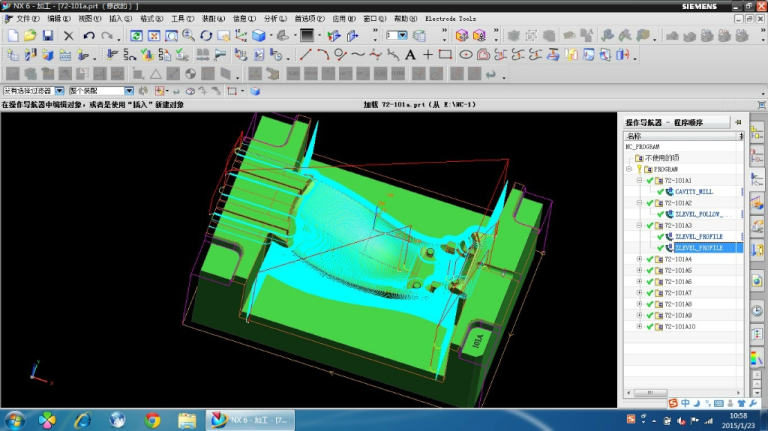
Task: Open the Electrode Tools menu
Action: coord(450,19)
